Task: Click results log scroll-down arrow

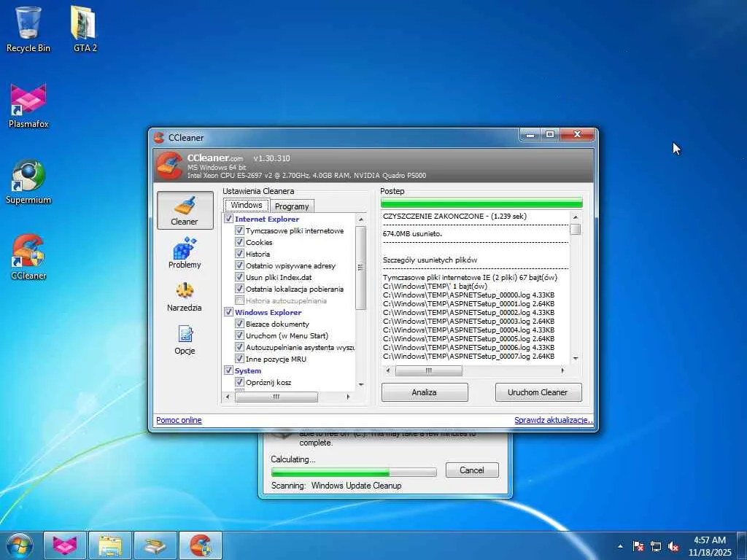Action: [x=576, y=358]
